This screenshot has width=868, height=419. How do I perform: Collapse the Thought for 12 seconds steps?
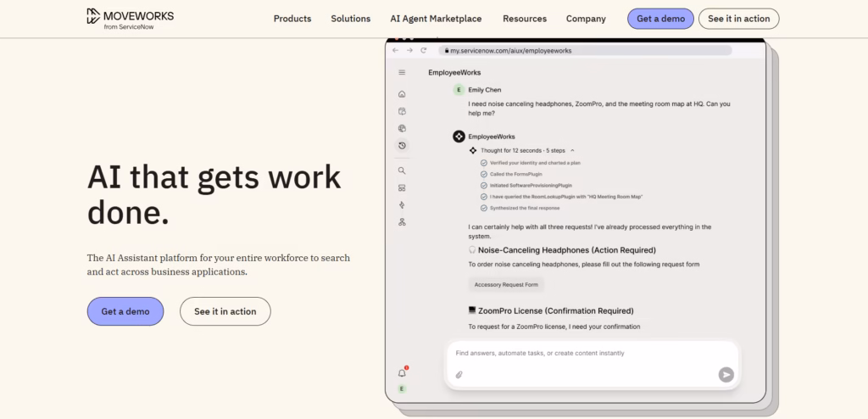tap(572, 150)
